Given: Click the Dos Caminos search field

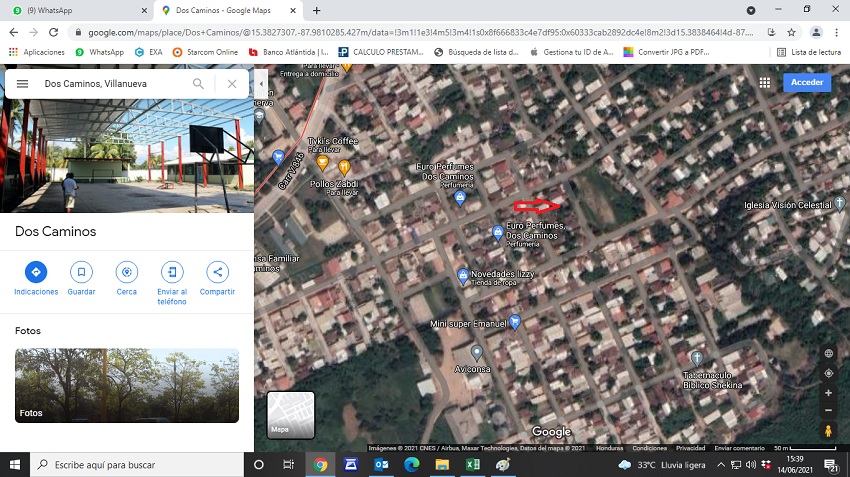Looking at the screenshot, I should coord(110,84).
